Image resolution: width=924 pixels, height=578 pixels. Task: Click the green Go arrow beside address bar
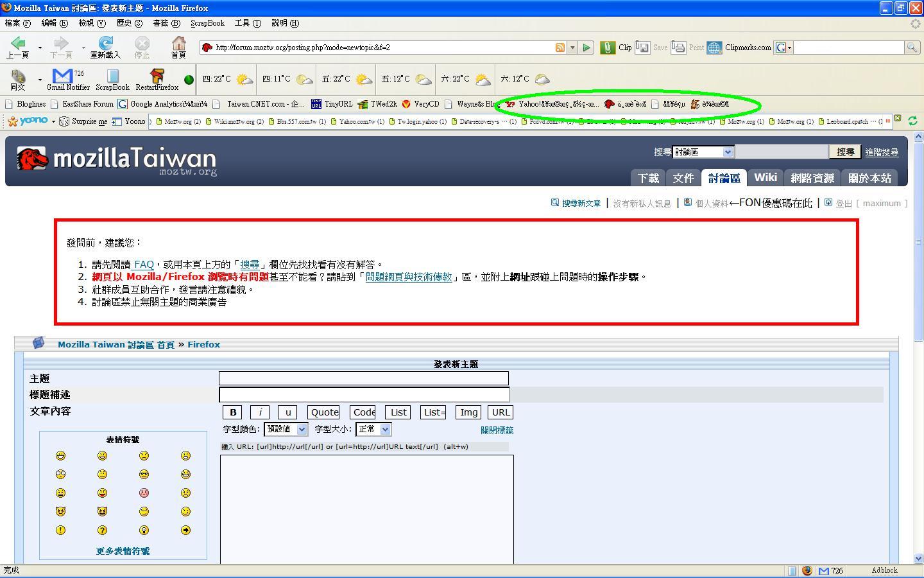[x=586, y=48]
